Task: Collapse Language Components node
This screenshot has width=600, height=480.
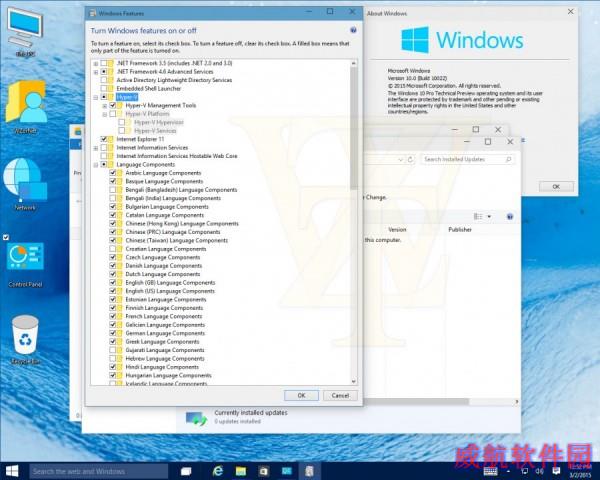Action: [x=96, y=165]
